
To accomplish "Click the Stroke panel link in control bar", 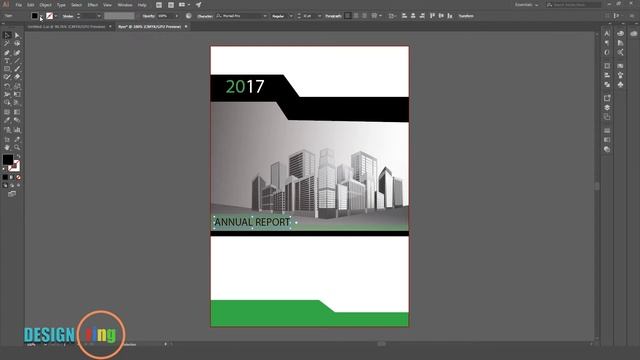I will pos(68,16).
